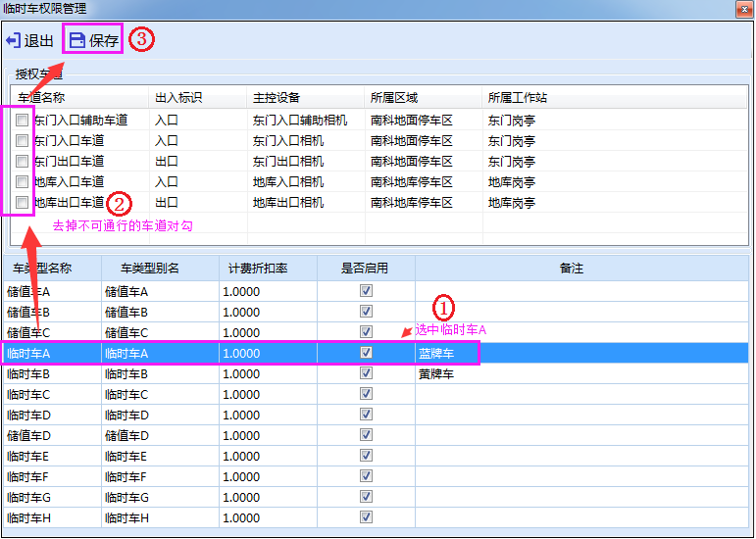Select the 储值车C row name cell
The width and height of the screenshot is (756, 539).
[52, 332]
